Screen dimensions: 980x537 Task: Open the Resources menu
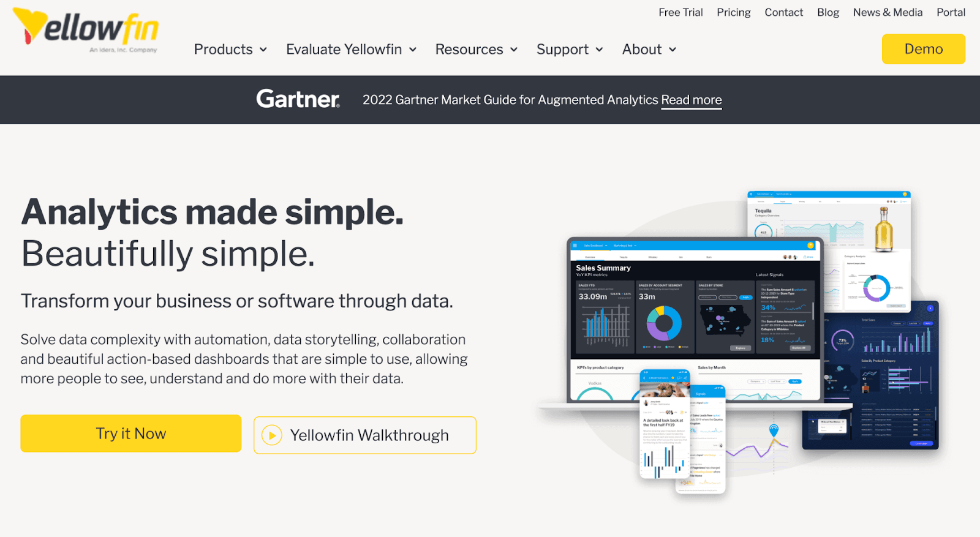point(477,49)
